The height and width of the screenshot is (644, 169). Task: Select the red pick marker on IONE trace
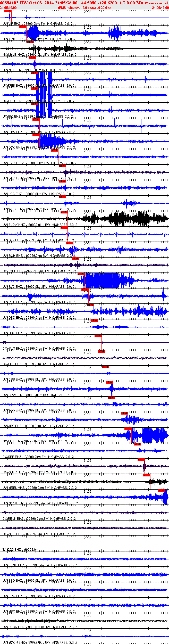(23, 27)
